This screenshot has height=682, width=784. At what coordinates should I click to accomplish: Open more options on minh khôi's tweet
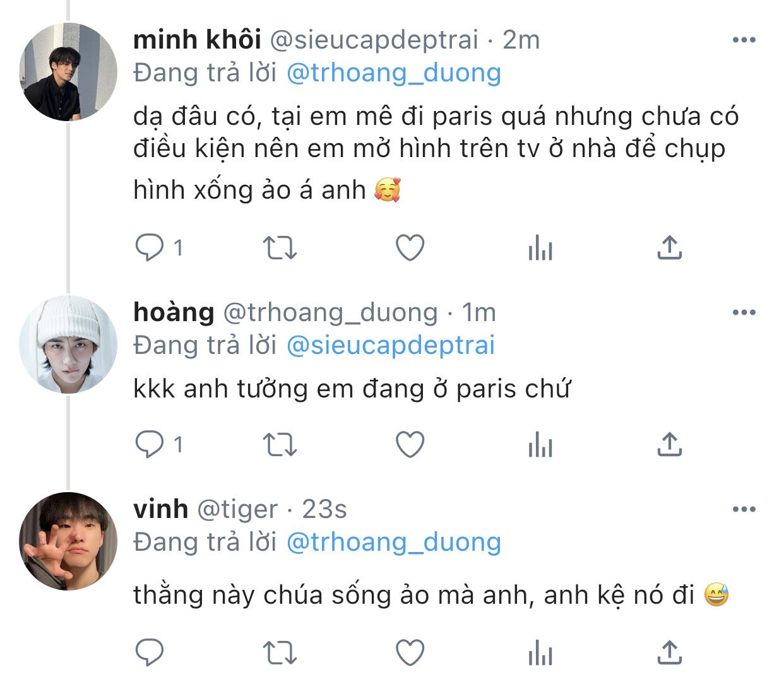pos(744,40)
